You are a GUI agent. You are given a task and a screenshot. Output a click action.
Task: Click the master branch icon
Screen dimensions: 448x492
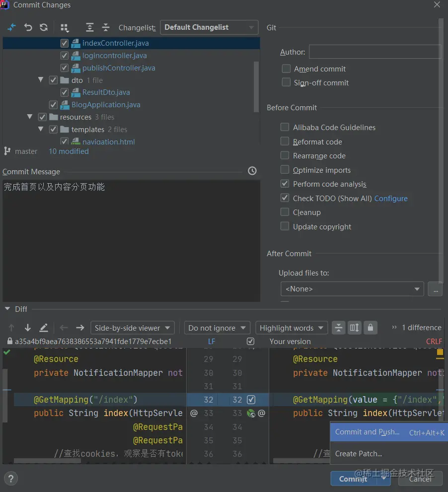pyautogui.click(x=7, y=151)
